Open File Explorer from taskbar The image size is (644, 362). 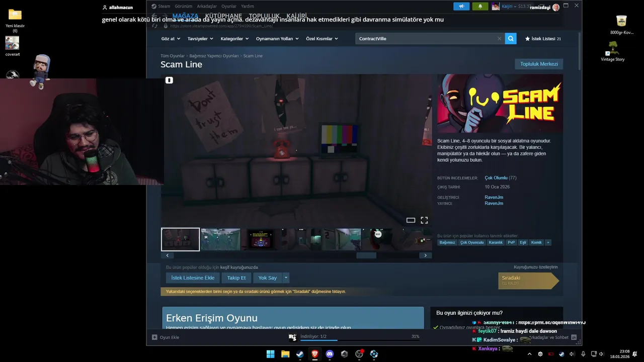[x=285, y=354]
